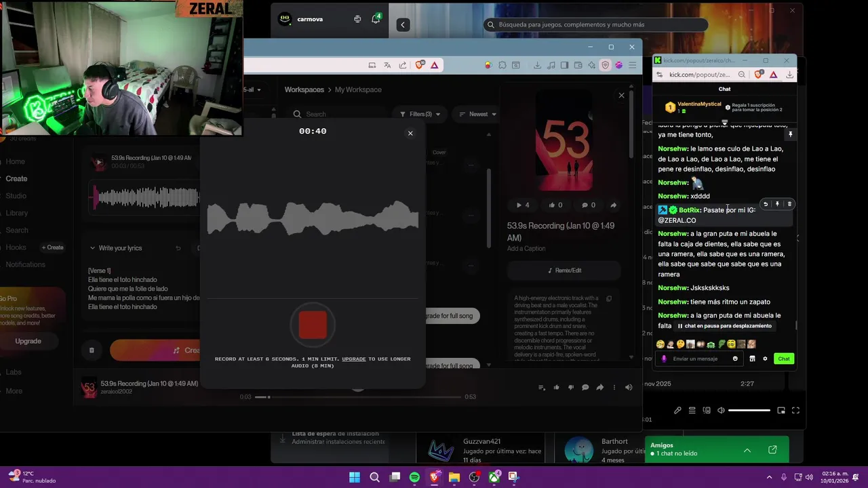
Task: Mute the bottom player volume
Action: point(629,388)
